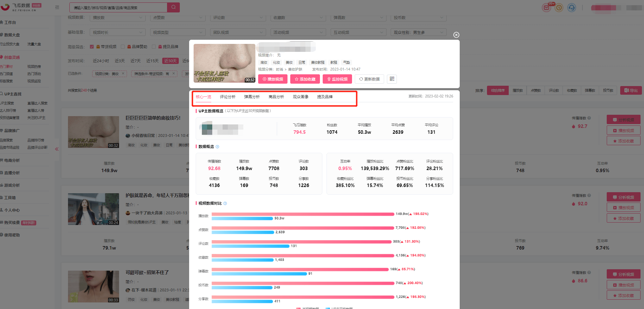Expand the 观众性别: 男生多 dropdown
This screenshot has width=644, height=309.
[x=419, y=32]
